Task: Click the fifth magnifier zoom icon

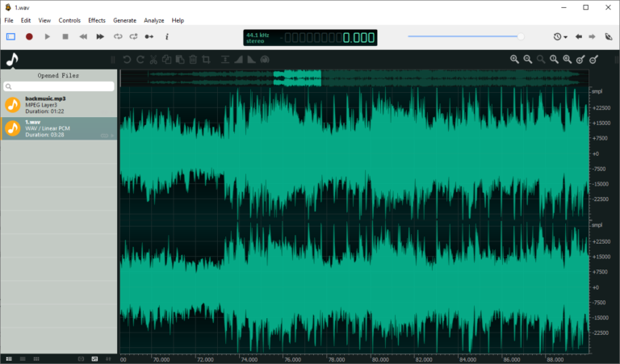Action: pos(568,59)
